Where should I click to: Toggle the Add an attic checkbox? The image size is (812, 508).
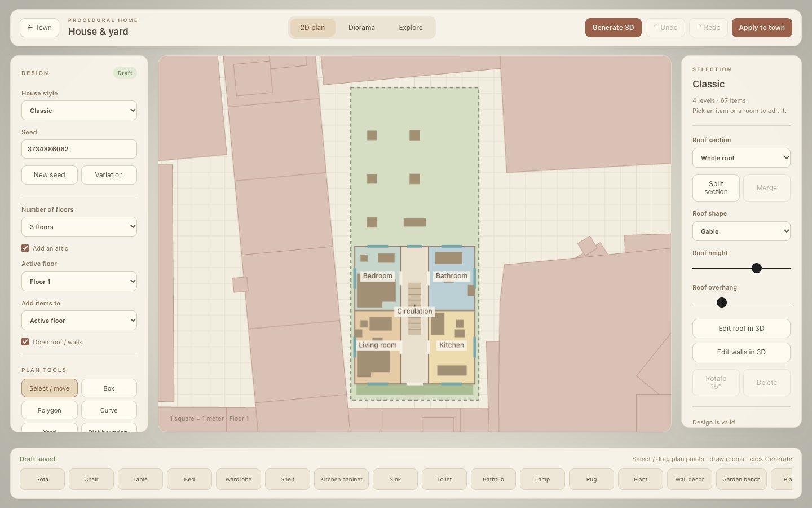tap(25, 248)
